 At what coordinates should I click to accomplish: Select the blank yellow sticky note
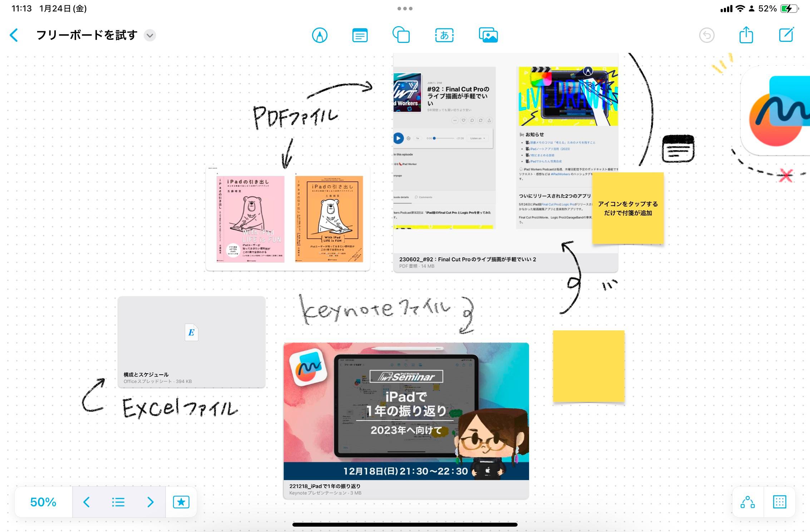tap(589, 366)
